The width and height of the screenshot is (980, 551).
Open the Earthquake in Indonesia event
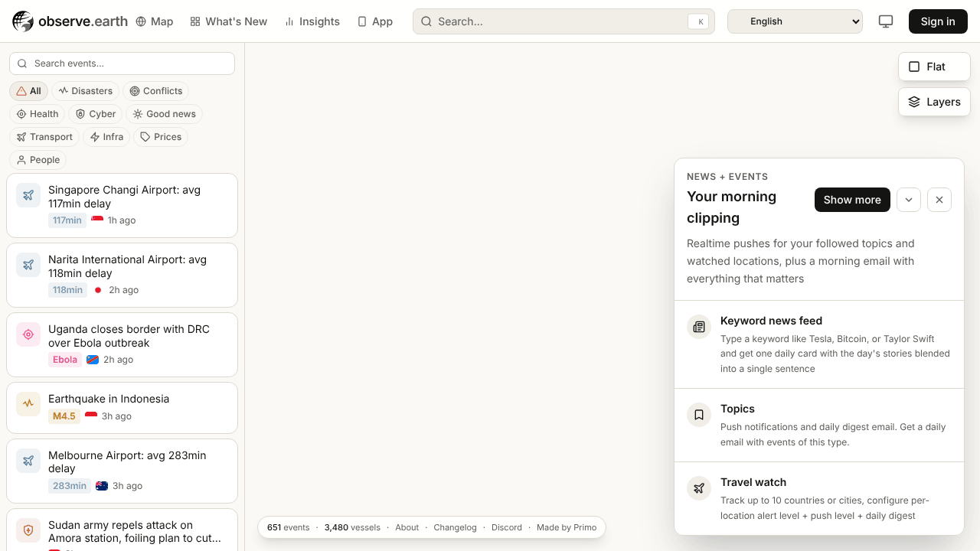(122, 408)
